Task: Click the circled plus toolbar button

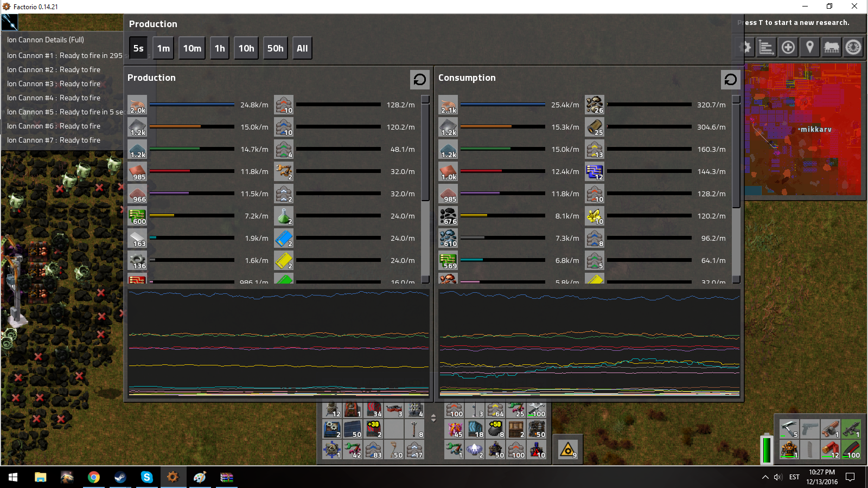Action: 788,47
